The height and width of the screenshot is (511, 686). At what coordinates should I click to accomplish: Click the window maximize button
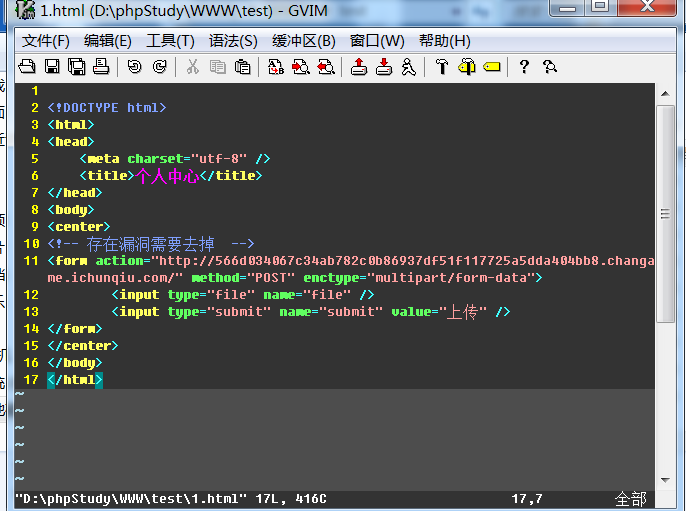click(600, 6)
